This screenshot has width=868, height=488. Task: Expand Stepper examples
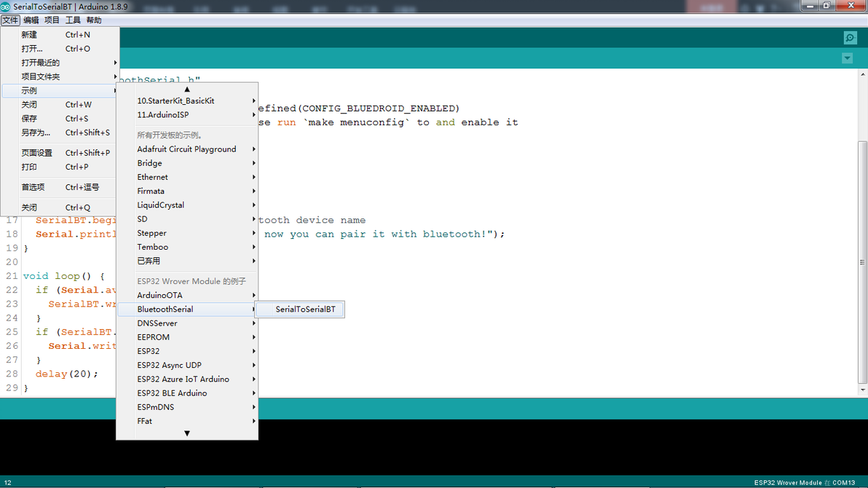(x=187, y=233)
